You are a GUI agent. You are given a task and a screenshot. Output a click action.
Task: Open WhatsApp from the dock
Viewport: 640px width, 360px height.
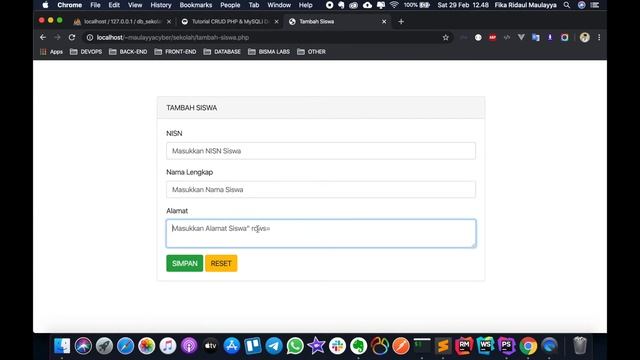pyautogui.click(x=295, y=346)
